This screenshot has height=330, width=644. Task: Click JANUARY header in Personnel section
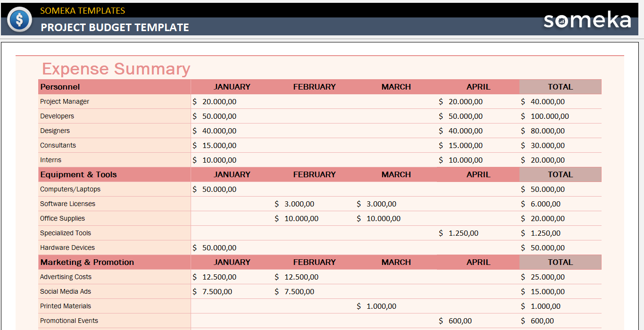[232, 87]
